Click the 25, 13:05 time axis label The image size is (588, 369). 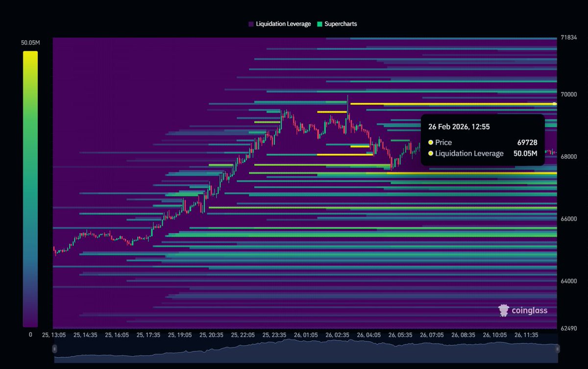tap(53, 335)
